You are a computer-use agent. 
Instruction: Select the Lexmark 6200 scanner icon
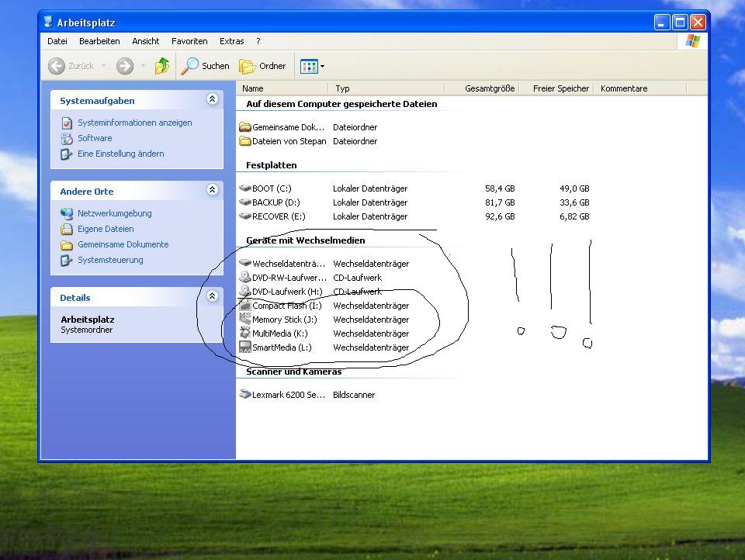(245, 395)
